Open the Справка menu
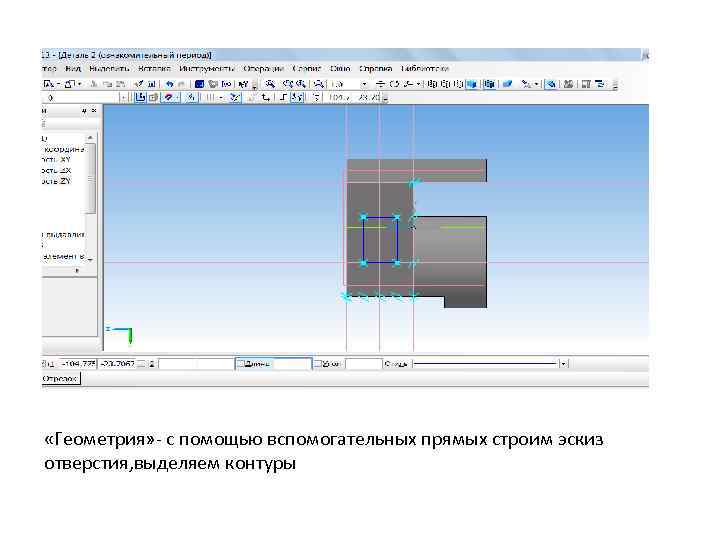This screenshot has width=720, height=540. coord(375,68)
